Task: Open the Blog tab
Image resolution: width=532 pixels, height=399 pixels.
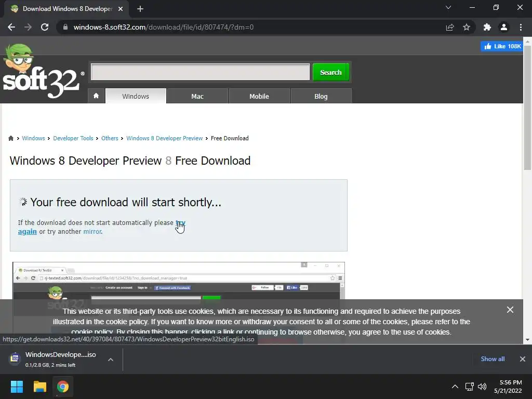Action: (x=321, y=96)
